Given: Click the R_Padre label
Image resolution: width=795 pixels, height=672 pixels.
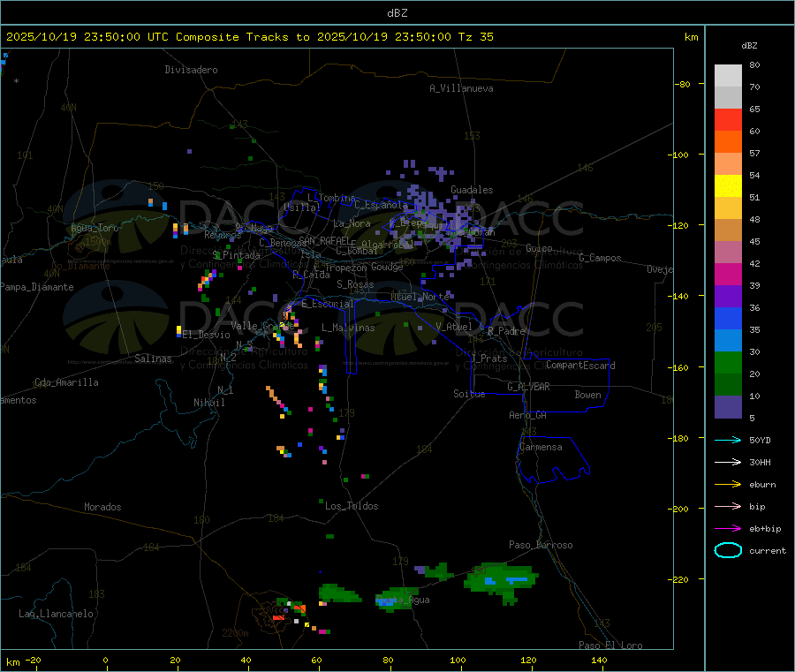Looking at the screenshot, I should pyautogui.click(x=506, y=331).
